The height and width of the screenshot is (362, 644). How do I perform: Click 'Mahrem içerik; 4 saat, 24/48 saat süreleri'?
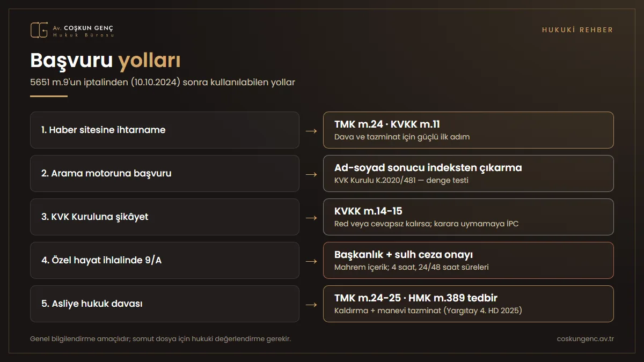tap(412, 267)
